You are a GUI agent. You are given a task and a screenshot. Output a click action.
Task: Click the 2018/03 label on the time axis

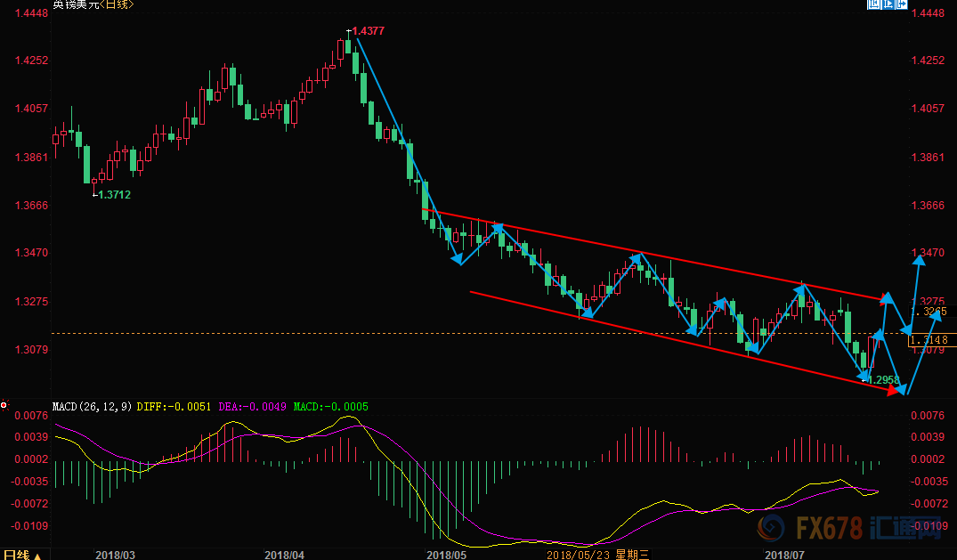tap(116, 555)
